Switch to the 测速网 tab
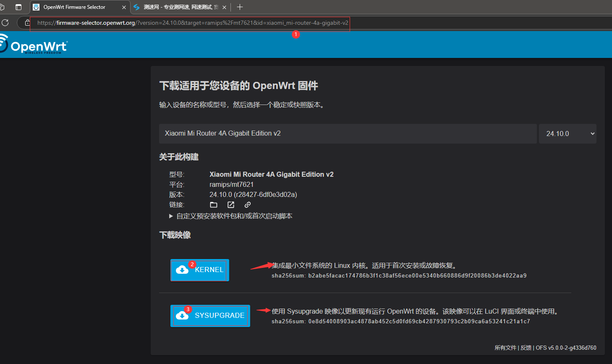This screenshot has width=612, height=364. pos(178,7)
